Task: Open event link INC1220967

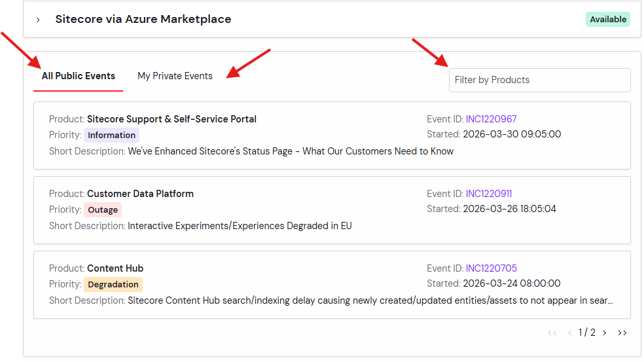Action: click(491, 119)
